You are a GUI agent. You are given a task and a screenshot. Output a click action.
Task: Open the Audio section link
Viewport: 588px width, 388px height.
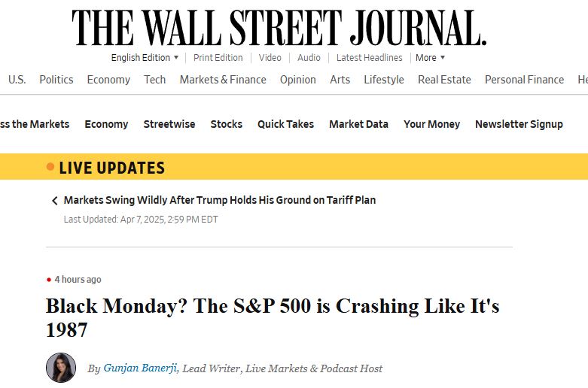pyautogui.click(x=309, y=58)
